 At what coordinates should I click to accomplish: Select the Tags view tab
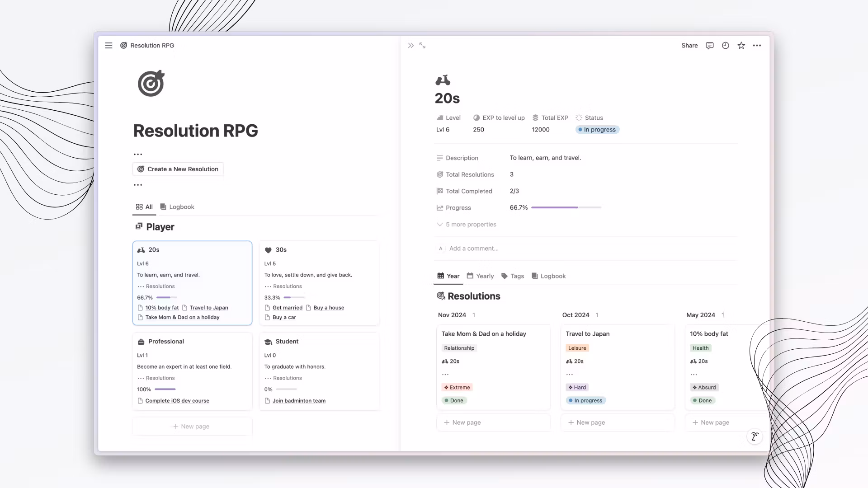pos(513,276)
